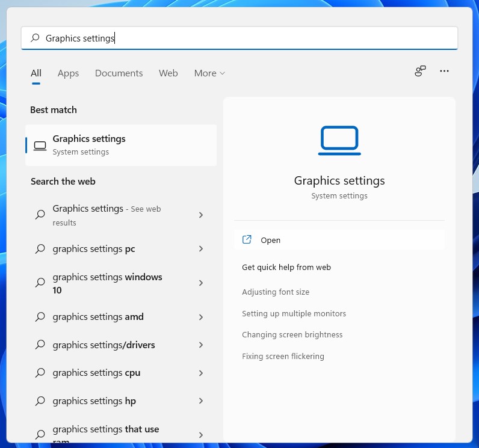
Task: Click the Open external-link icon
Action: point(247,239)
